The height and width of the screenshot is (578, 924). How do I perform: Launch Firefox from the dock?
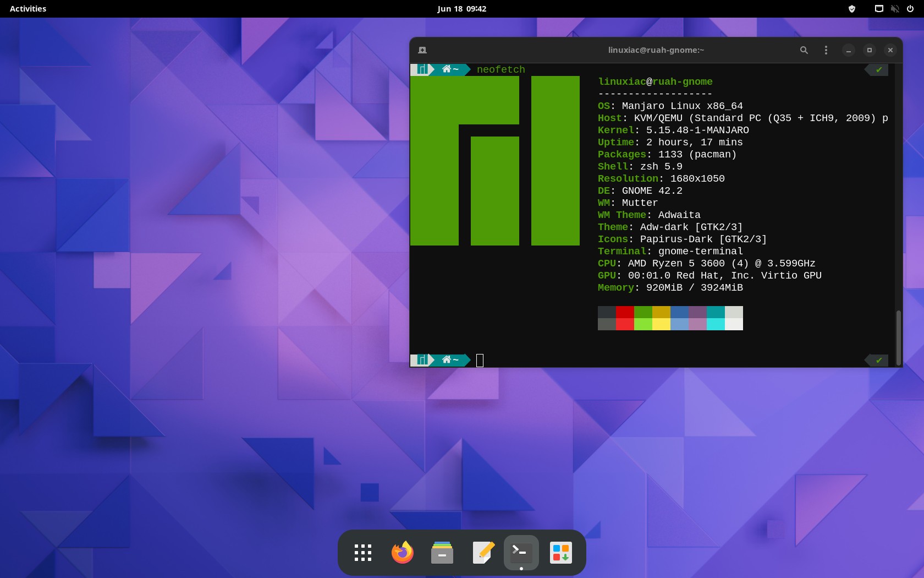(x=402, y=553)
